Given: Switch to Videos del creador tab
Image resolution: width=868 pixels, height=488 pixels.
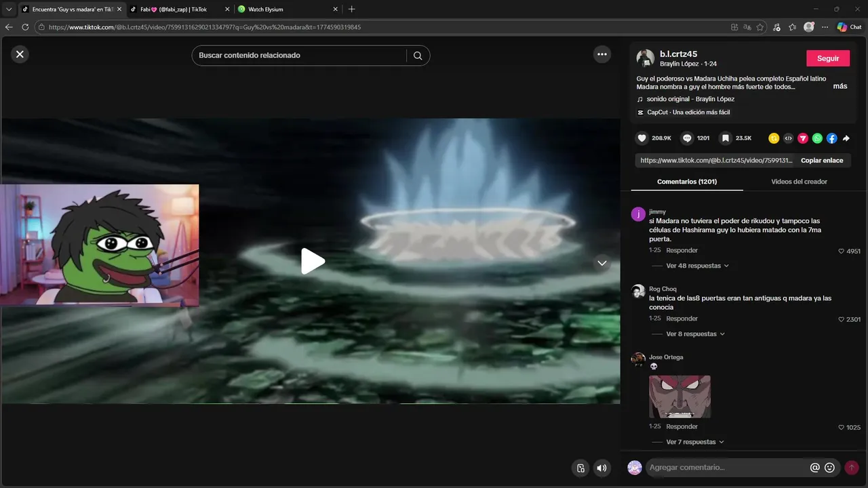Looking at the screenshot, I should tap(799, 182).
